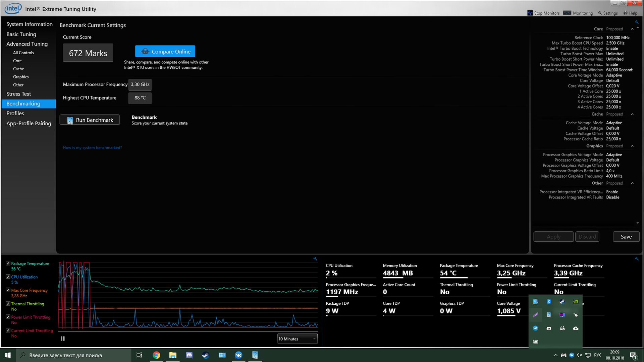Click Apply button in settings panel
Screen dimensions: 644x362
coord(553,237)
